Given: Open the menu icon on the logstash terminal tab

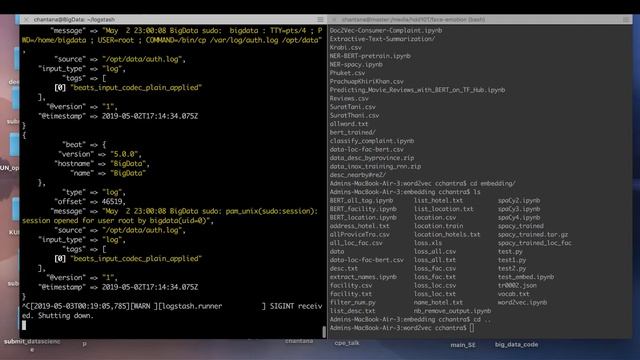Looking at the screenshot, I should point(320,19).
